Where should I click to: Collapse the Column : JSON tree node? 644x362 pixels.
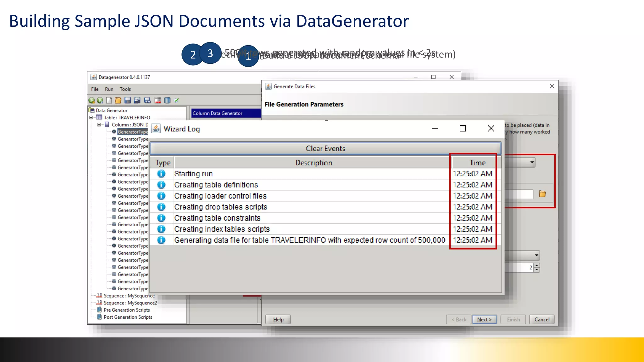pyautogui.click(x=99, y=124)
